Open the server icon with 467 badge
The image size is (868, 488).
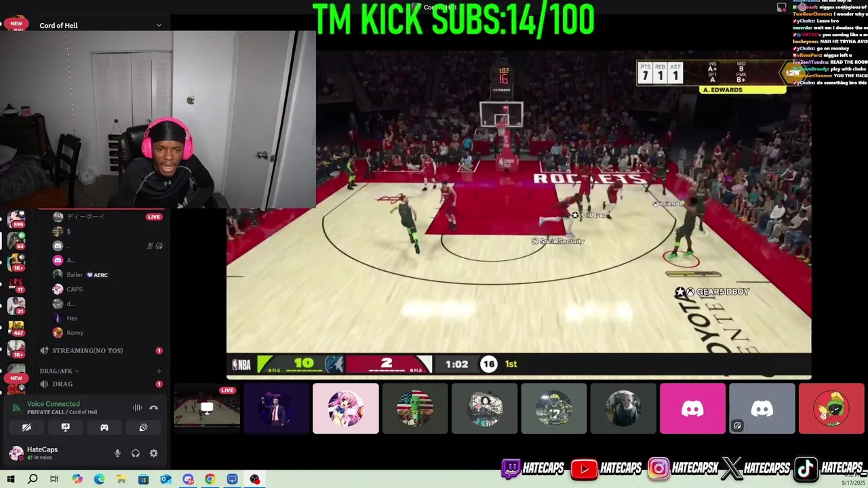tap(16, 327)
